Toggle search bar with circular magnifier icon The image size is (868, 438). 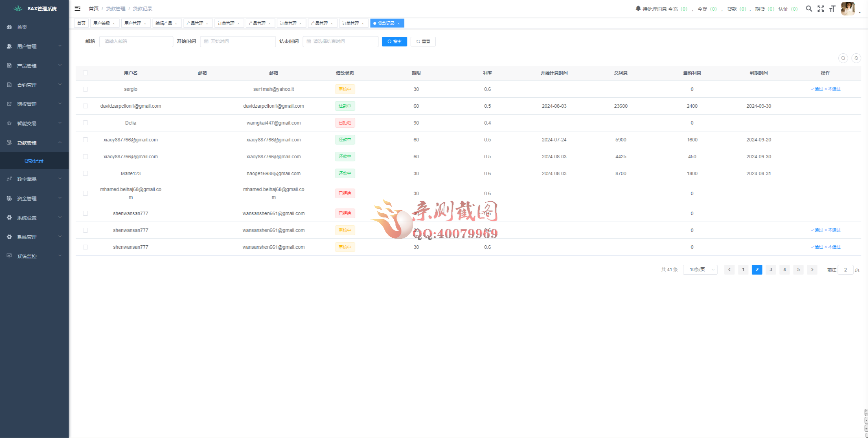pyautogui.click(x=843, y=58)
